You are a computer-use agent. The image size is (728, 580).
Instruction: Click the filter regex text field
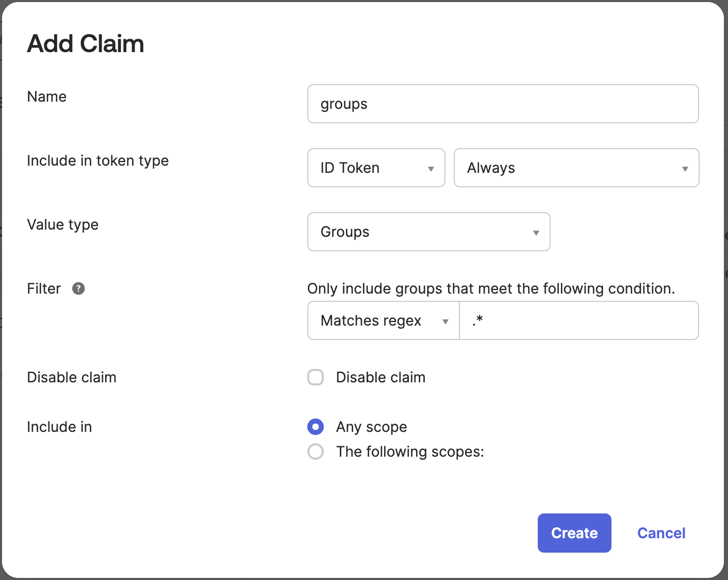tap(578, 320)
